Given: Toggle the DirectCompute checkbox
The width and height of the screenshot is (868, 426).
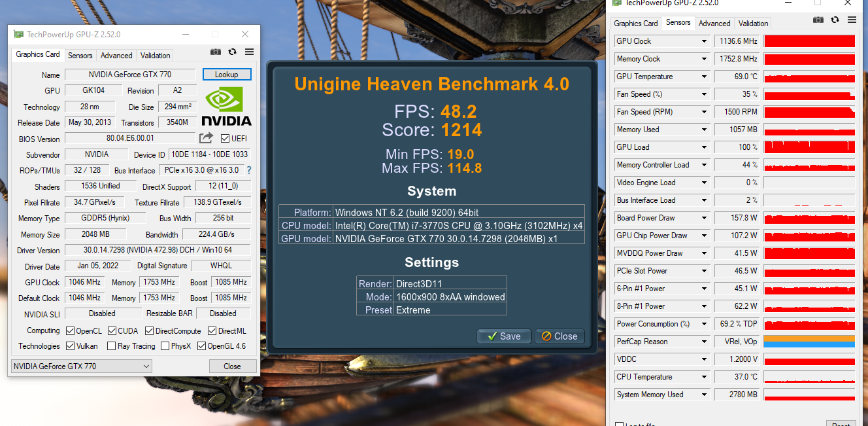Looking at the screenshot, I should coord(149,331).
